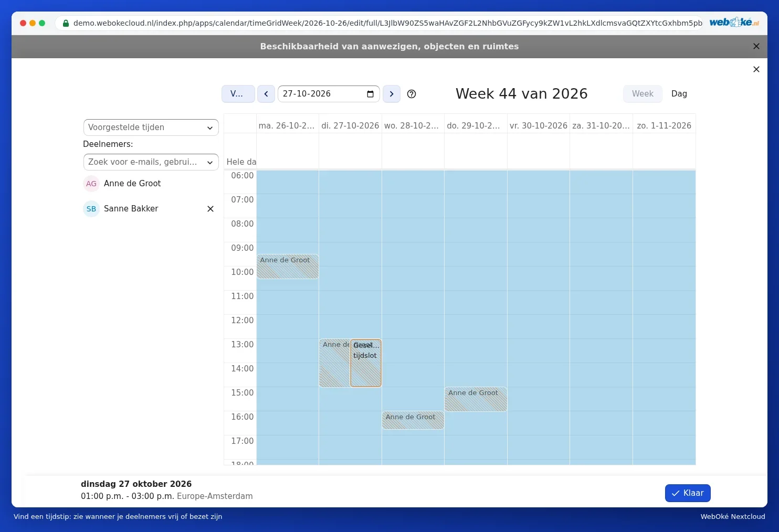This screenshot has height=532, width=779.
Task: Click the '13:00' time label
Action: 243,345
